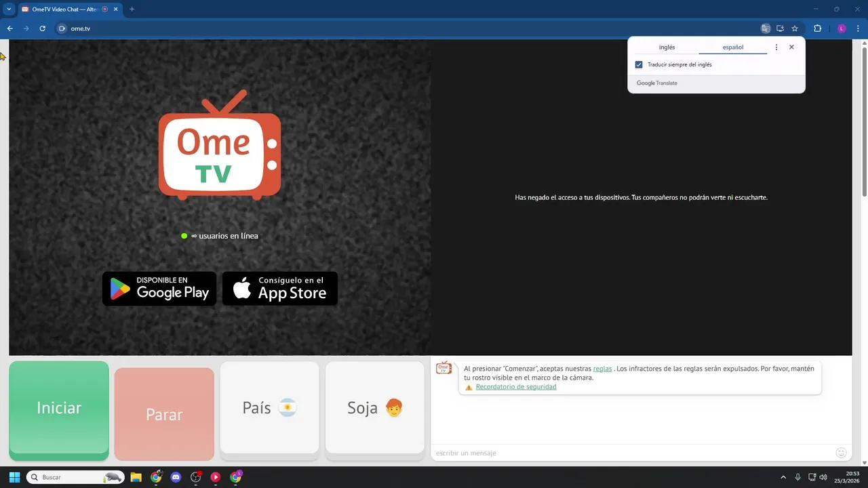
Task: Bookmark this page with the star icon
Action: [x=795, y=28]
